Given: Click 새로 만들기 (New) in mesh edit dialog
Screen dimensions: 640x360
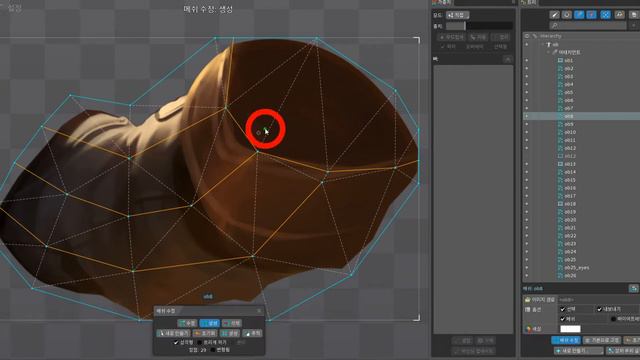Looking at the screenshot, I should (x=173, y=333).
